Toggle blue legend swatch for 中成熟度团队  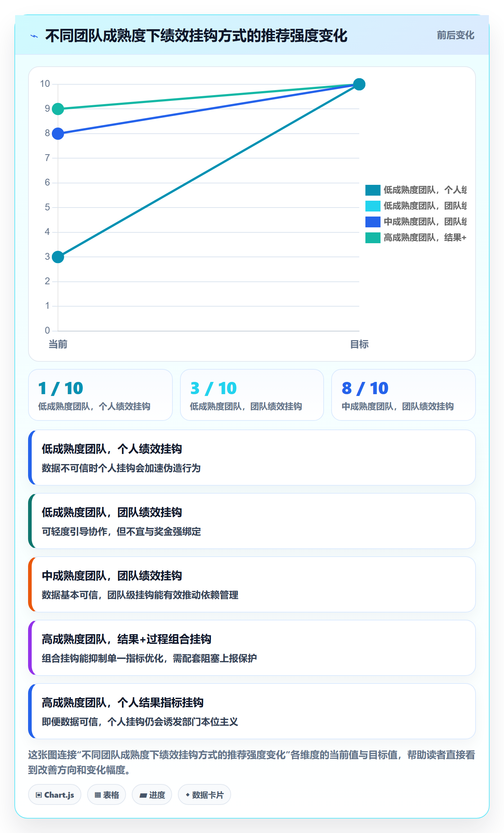(373, 222)
